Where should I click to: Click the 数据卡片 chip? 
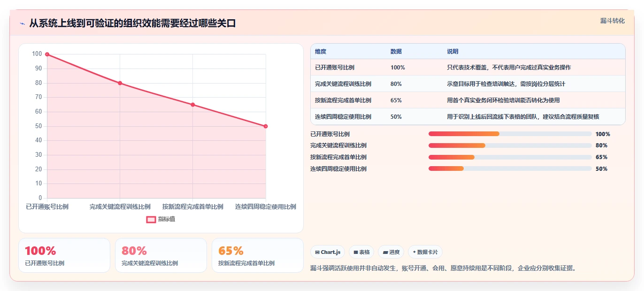point(425,252)
